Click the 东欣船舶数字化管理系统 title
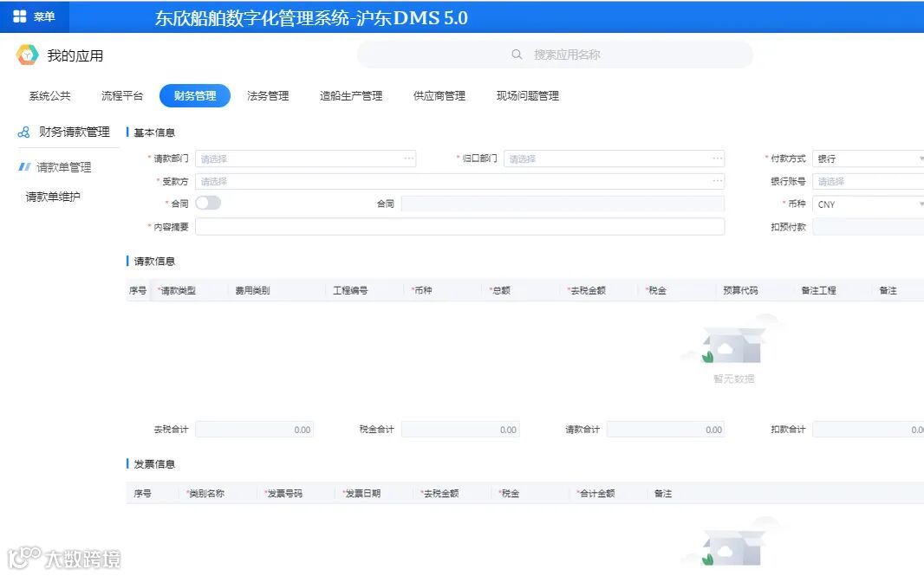The width and height of the screenshot is (924, 576). (x=312, y=17)
